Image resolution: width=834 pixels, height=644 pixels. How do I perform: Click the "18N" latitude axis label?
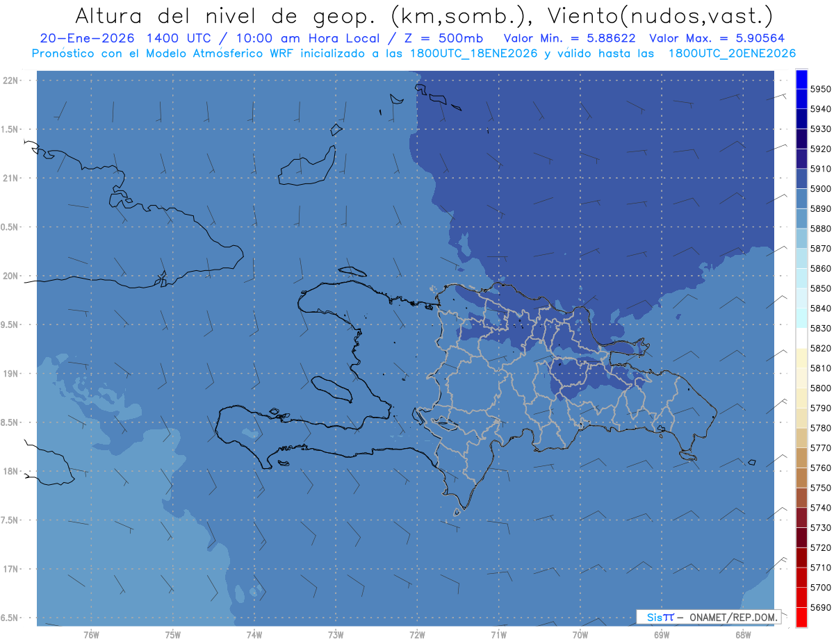10,471
